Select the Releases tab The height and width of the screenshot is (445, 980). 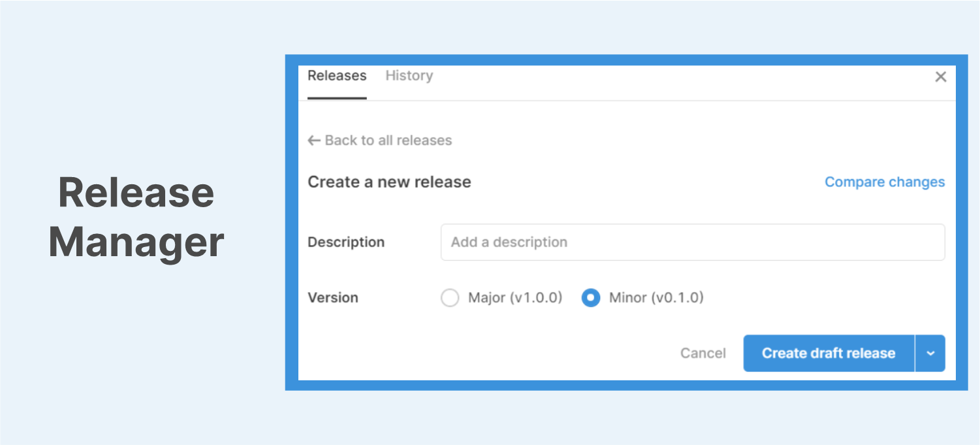(x=336, y=76)
